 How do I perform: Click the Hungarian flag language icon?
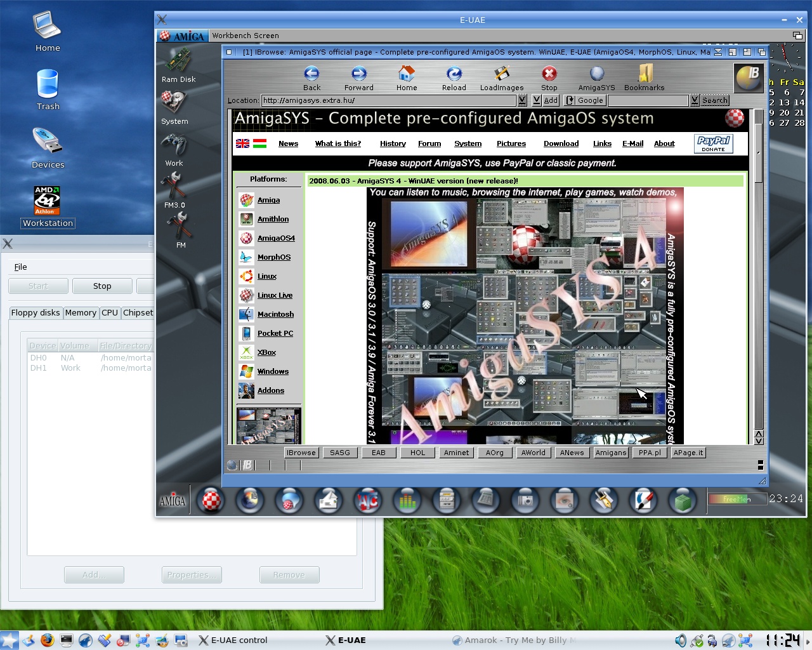click(x=259, y=143)
